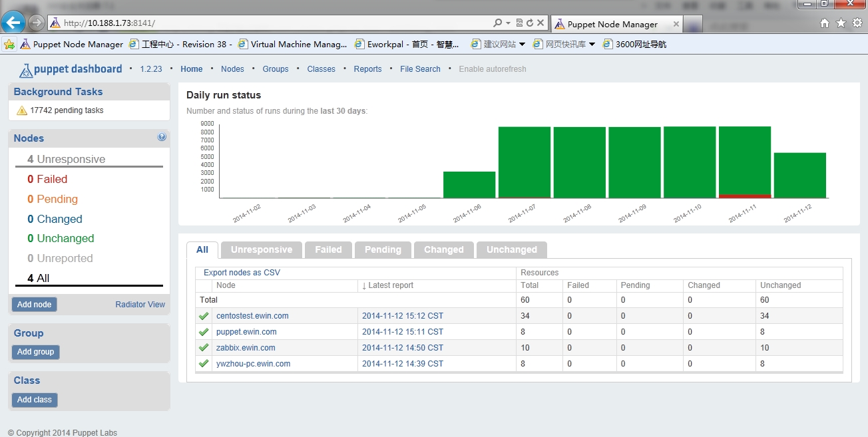
Task: Go back with the browser back arrow
Action: [14, 23]
